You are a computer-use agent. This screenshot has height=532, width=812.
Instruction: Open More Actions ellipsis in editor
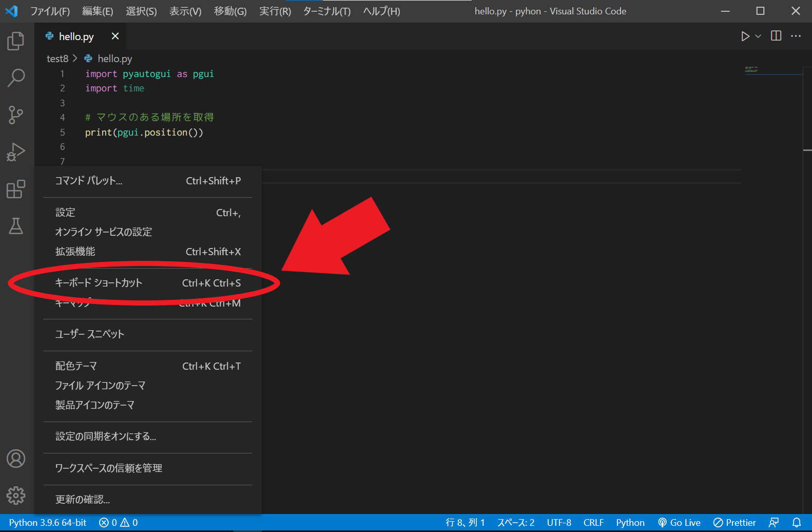(796, 36)
